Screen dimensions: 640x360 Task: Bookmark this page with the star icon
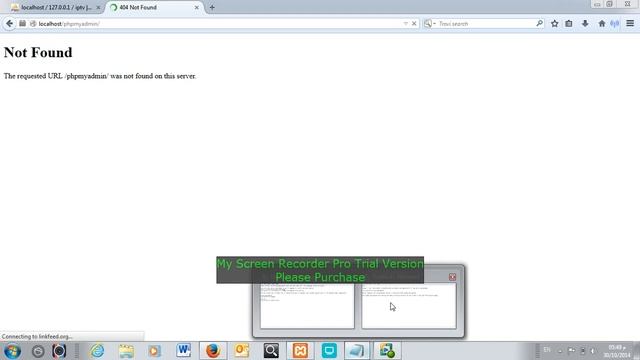pos(554,24)
